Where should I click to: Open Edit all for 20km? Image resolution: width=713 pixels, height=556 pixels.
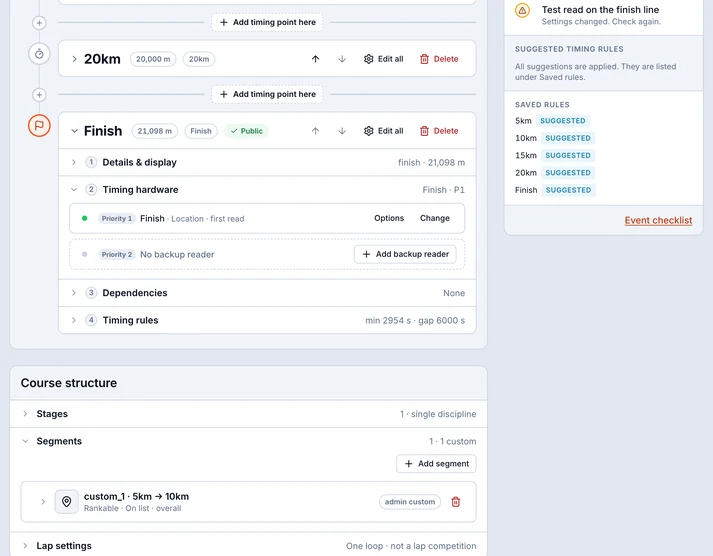(x=383, y=59)
